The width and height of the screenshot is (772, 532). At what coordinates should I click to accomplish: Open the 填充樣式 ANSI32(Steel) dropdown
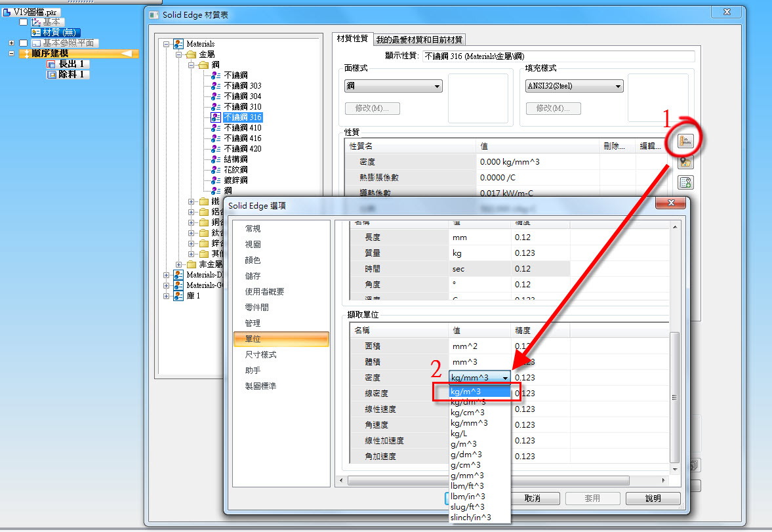[x=574, y=86]
